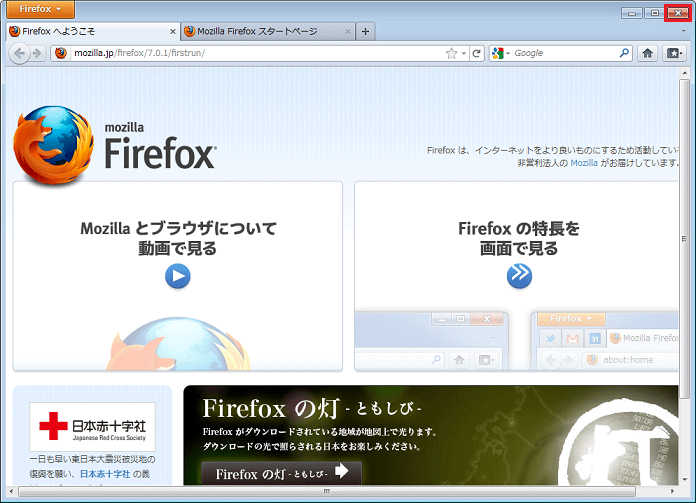Click the vertical scrollbar thumb
Image resolution: width=696 pixels, height=503 pixels.
[x=684, y=239]
